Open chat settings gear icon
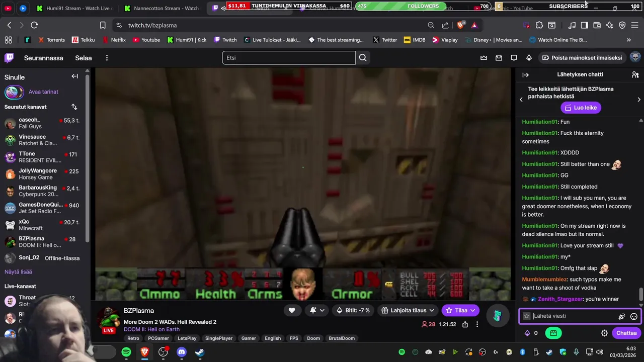 (x=604, y=333)
